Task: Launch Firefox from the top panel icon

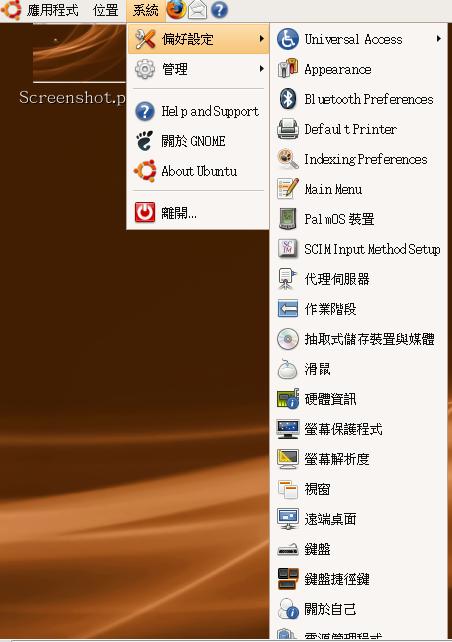Action: (176, 9)
